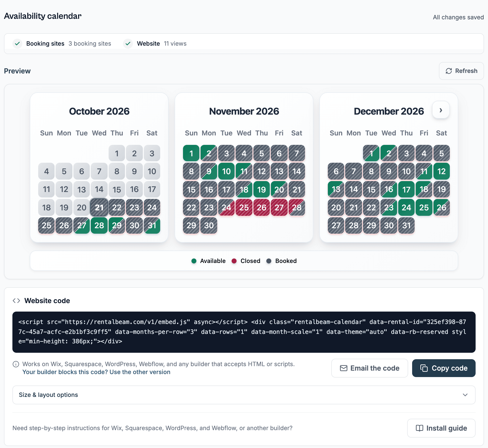Open the Install guide

pos(441,428)
